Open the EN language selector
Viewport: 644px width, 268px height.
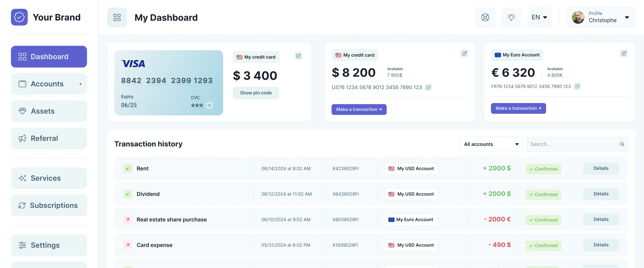coord(539,17)
